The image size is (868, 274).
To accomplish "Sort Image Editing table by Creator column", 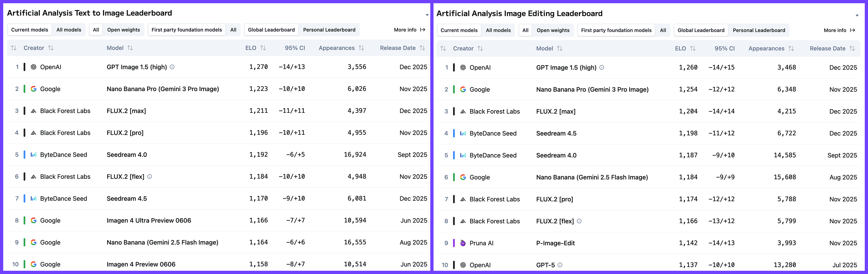I will (x=480, y=48).
